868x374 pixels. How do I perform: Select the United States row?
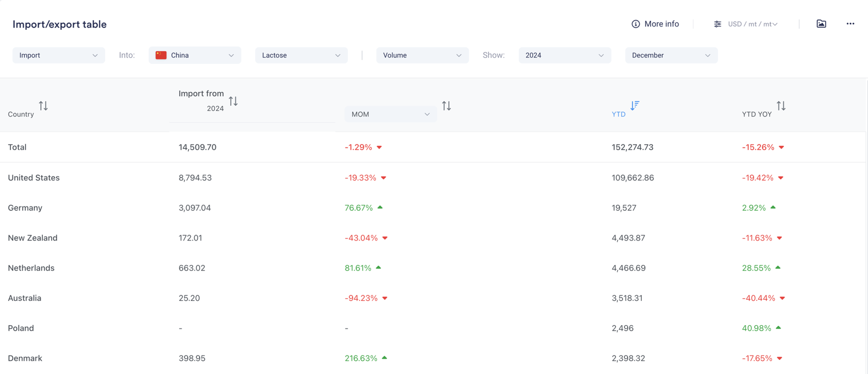(x=34, y=178)
